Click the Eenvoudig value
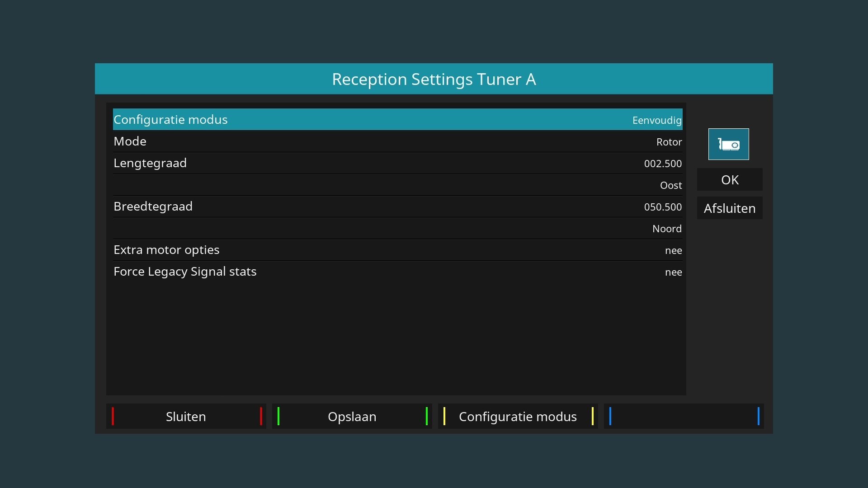Viewport: 868px width, 488px height. (x=656, y=120)
